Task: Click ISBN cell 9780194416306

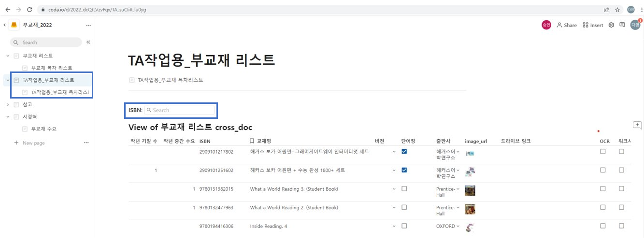Action: click(x=216, y=226)
